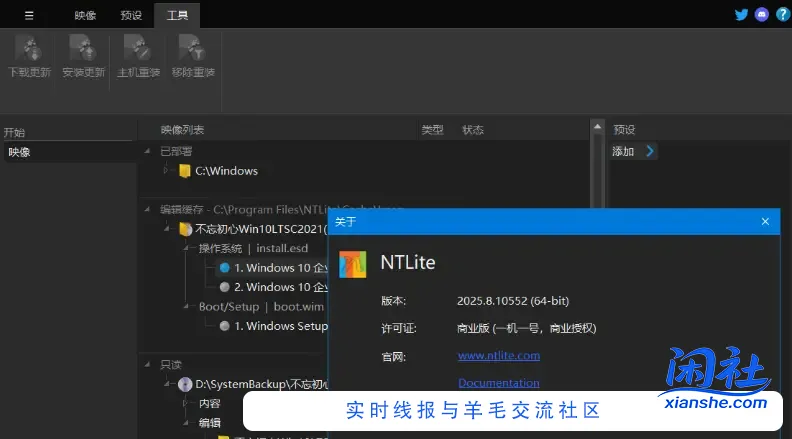The image size is (792, 439).
Task: Click the 映像列表 column header
Action: pyautogui.click(x=182, y=130)
